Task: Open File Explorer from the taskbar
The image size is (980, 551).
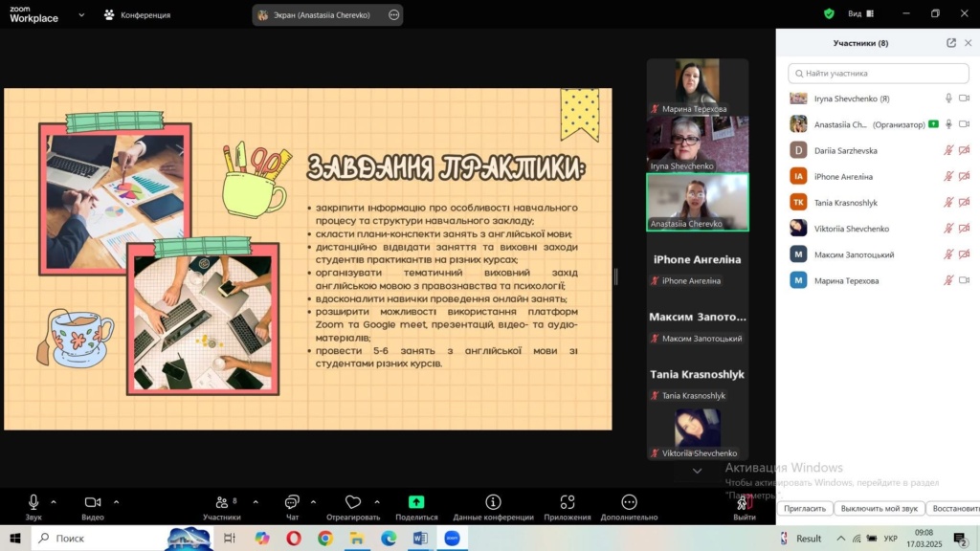Action: (x=357, y=538)
